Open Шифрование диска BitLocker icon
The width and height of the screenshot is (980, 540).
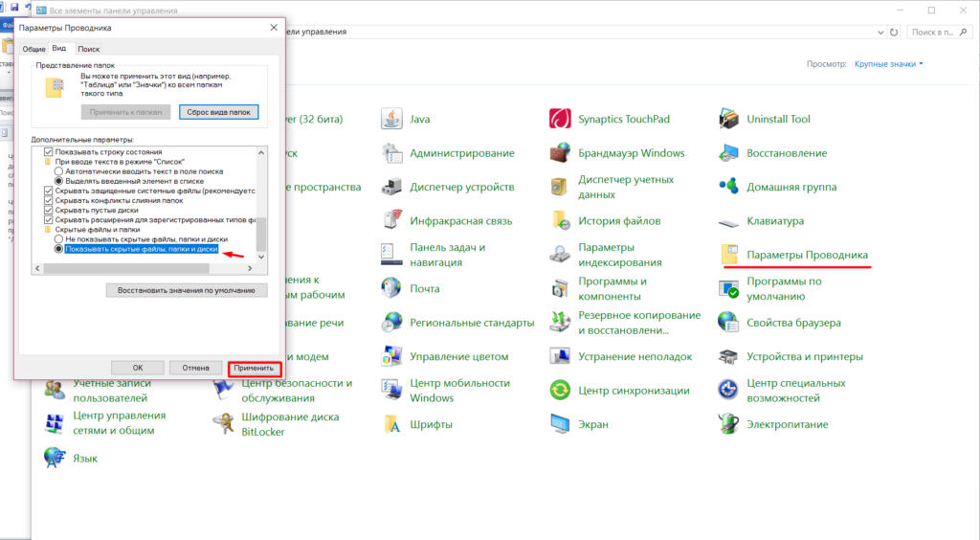223,423
